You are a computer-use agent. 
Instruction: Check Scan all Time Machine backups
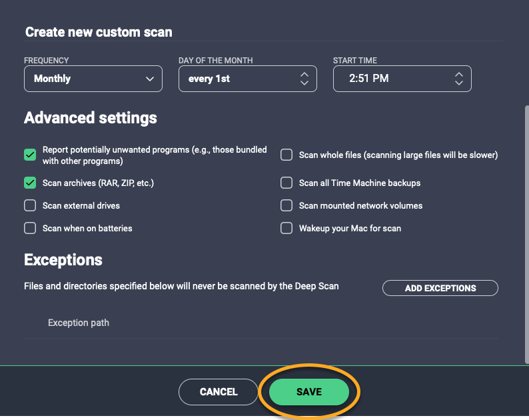286,183
